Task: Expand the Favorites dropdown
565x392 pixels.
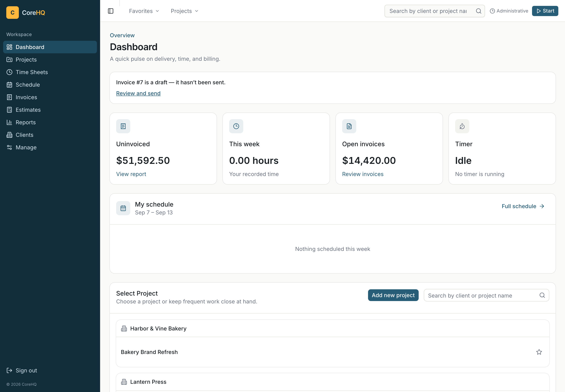Action: click(144, 11)
